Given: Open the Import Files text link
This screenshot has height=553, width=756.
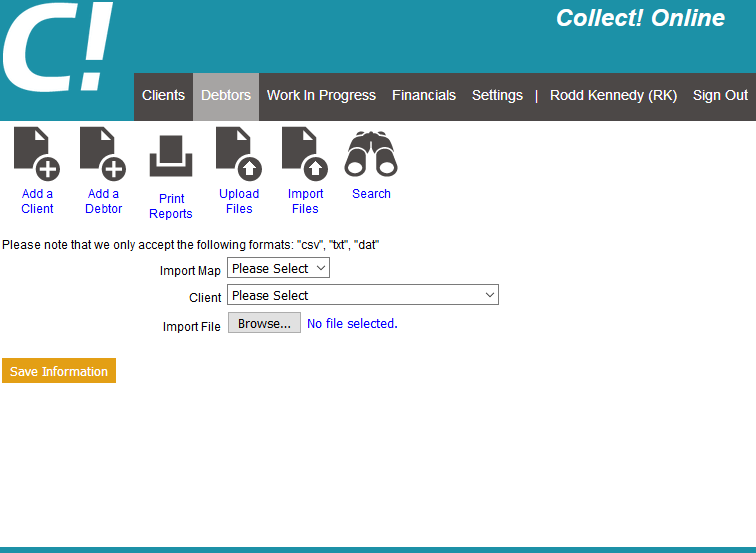Looking at the screenshot, I should tap(305, 201).
